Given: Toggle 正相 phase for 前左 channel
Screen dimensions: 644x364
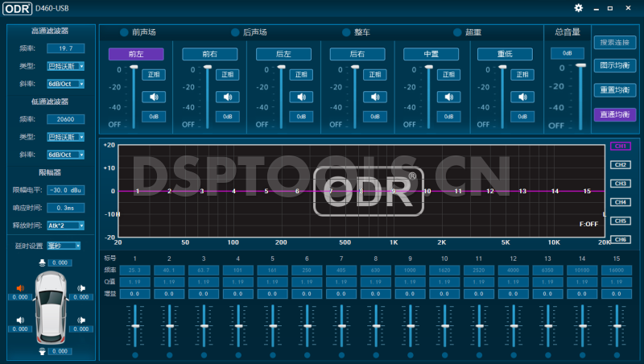Looking at the screenshot, I should [154, 74].
